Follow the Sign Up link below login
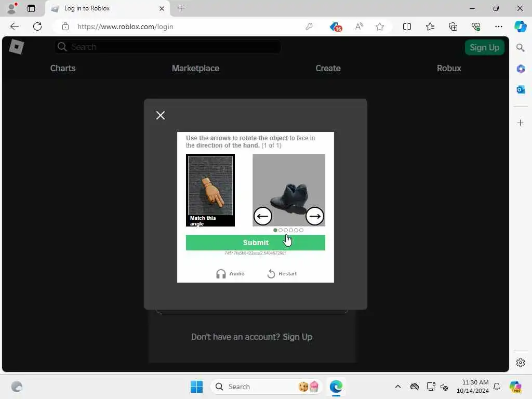532x399 pixels. 298,337
